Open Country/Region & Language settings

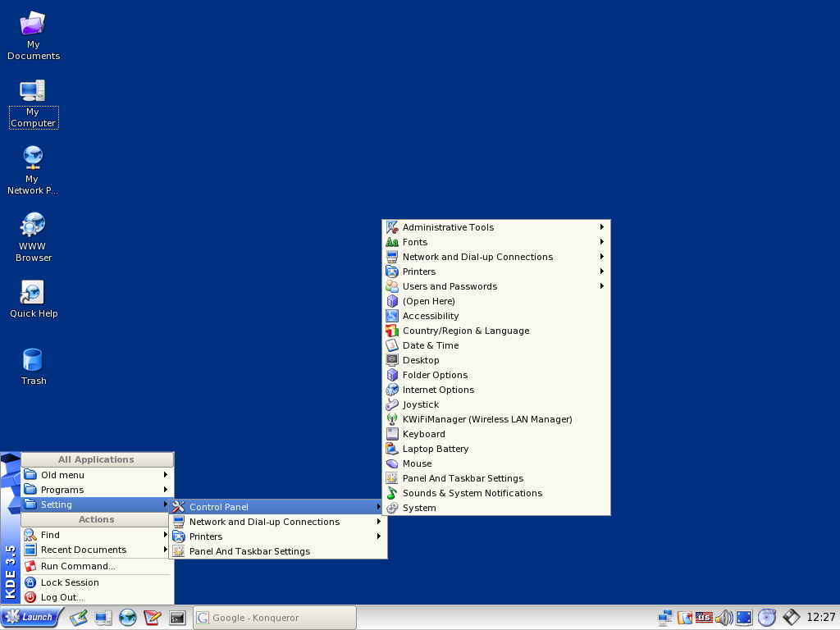(x=496, y=331)
